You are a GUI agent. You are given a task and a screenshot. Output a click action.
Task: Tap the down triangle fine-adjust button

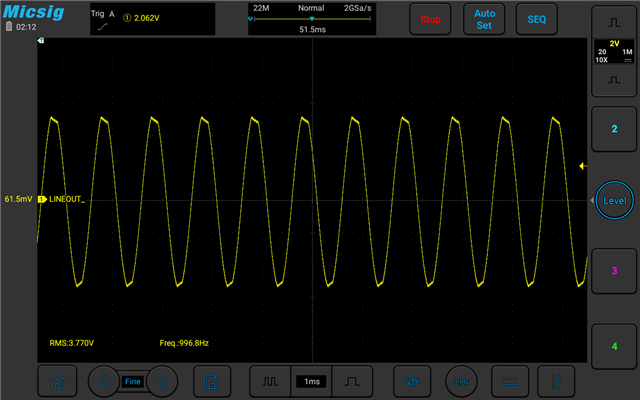pos(162,382)
